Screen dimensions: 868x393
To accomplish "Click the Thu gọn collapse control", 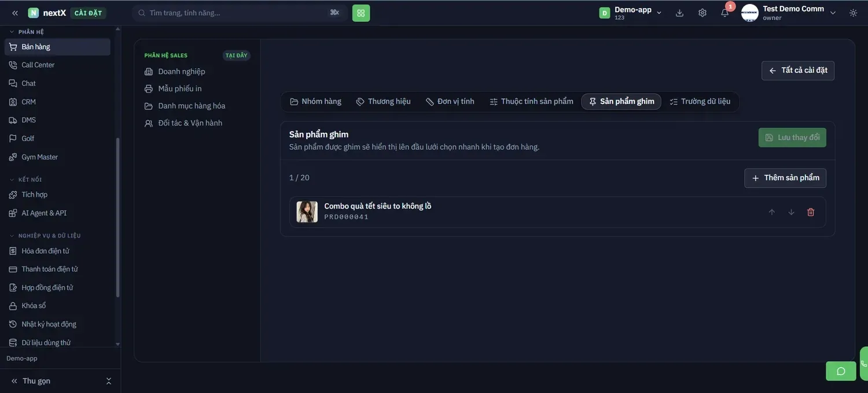I will 60,381.
